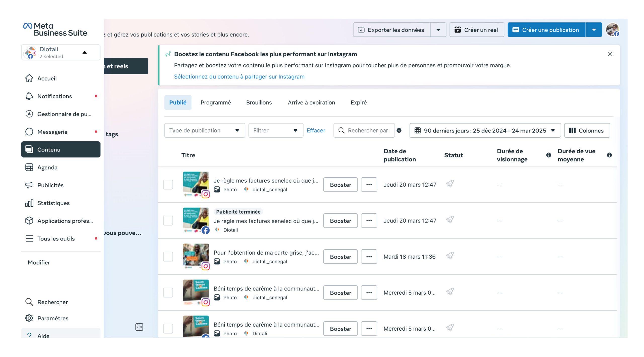This screenshot has width=644, height=357.
Task: Expand Créer une publication arrow menu
Action: [x=594, y=30]
